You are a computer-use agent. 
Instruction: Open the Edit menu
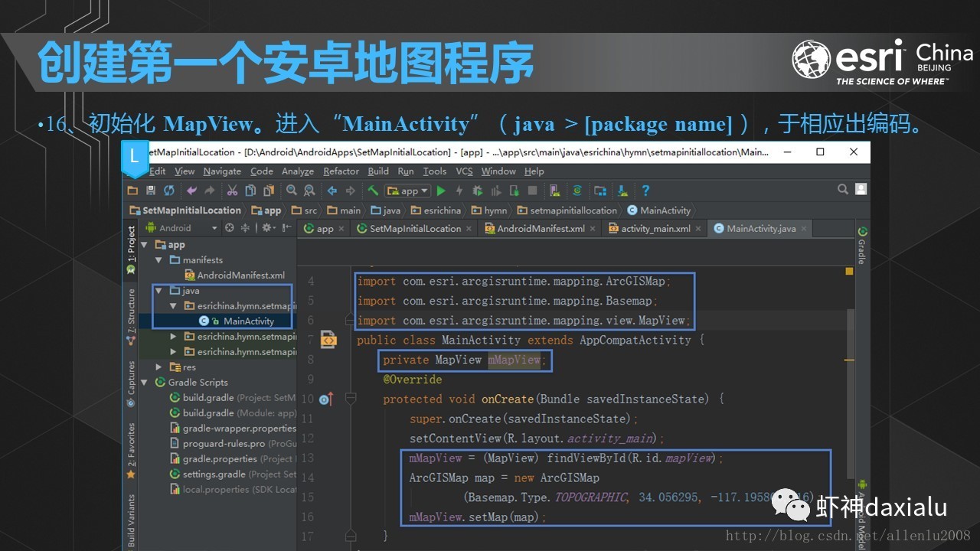pyautogui.click(x=158, y=171)
